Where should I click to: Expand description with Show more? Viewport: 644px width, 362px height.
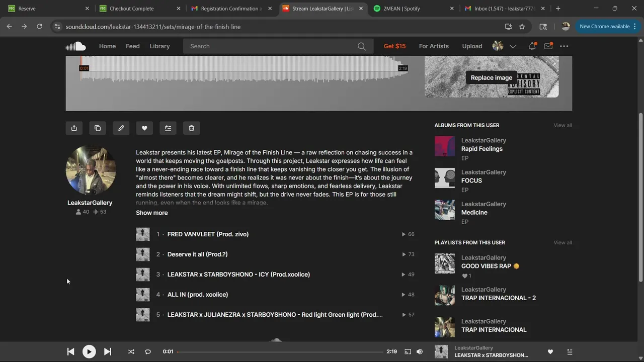point(152,213)
